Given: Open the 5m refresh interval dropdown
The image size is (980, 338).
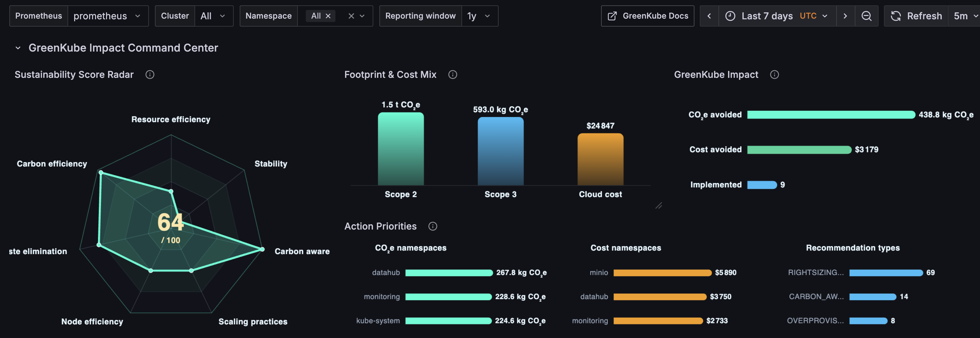Looking at the screenshot, I should click(964, 16).
